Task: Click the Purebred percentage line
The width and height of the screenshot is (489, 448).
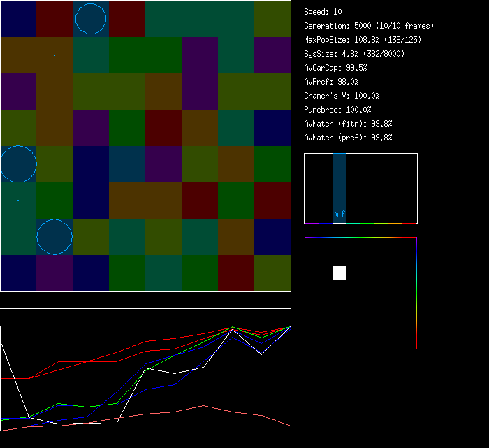Action: pyautogui.click(x=337, y=110)
